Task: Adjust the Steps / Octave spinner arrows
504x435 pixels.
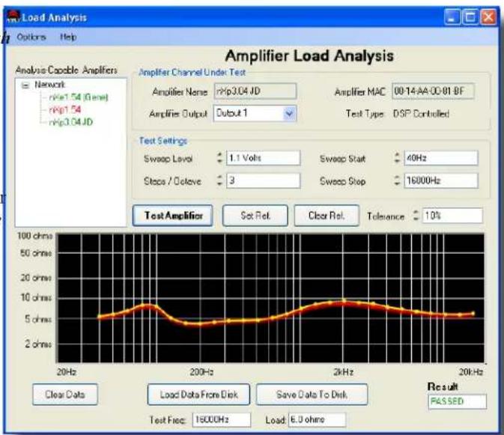Action: point(219,180)
